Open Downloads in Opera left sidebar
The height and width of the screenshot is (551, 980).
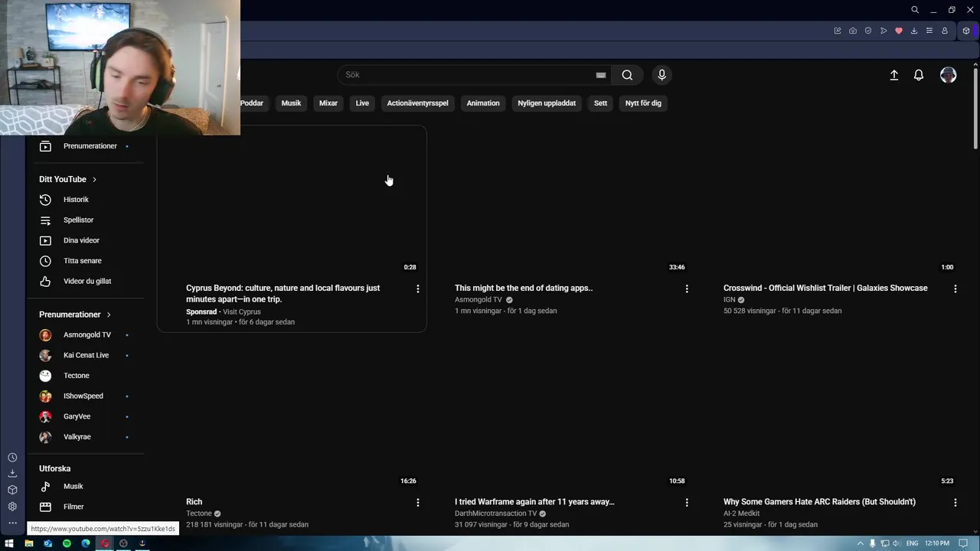(12, 474)
